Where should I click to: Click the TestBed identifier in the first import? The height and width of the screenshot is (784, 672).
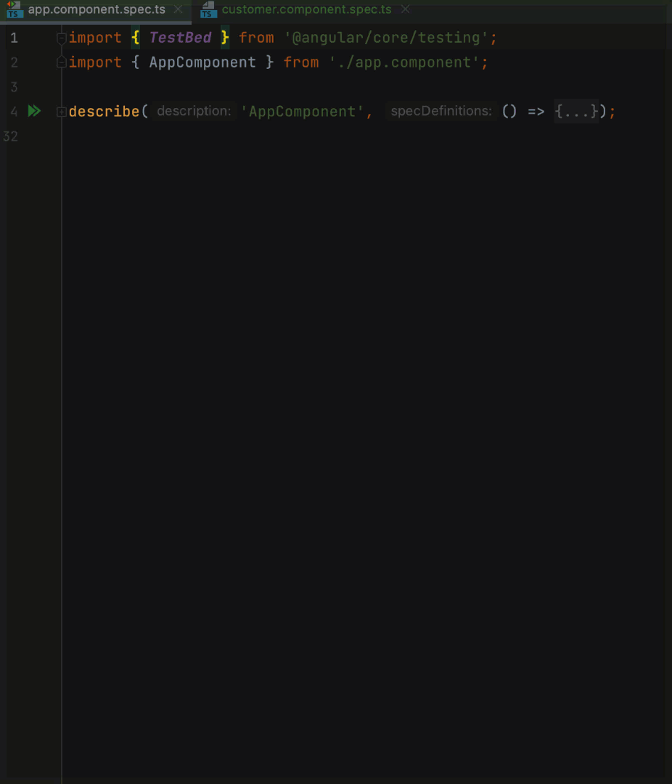pyautogui.click(x=180, y=38)
